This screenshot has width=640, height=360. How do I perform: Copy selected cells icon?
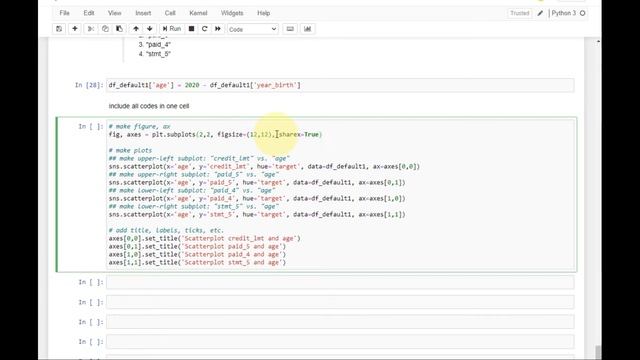click(105, 29)
